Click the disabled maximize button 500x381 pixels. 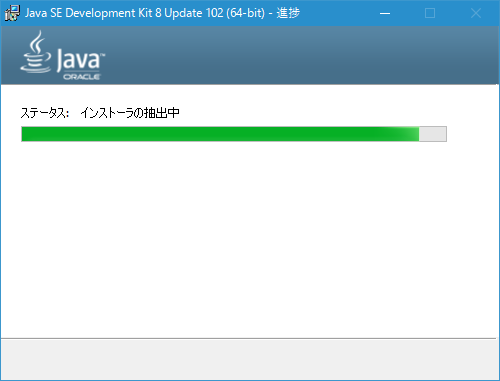pos(430,13)
